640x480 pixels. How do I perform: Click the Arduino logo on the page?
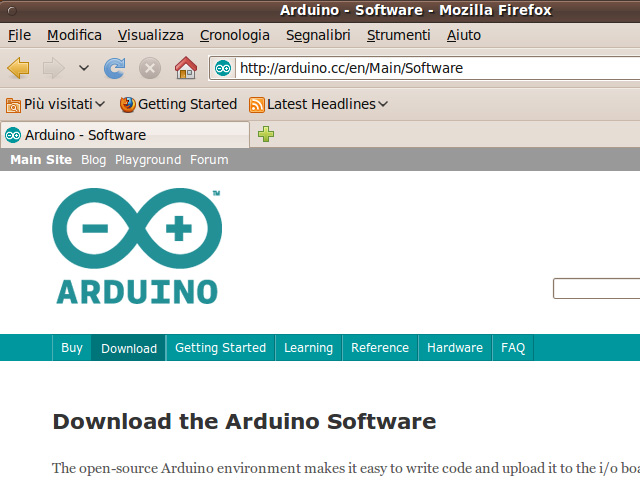(x=137, y=246)
